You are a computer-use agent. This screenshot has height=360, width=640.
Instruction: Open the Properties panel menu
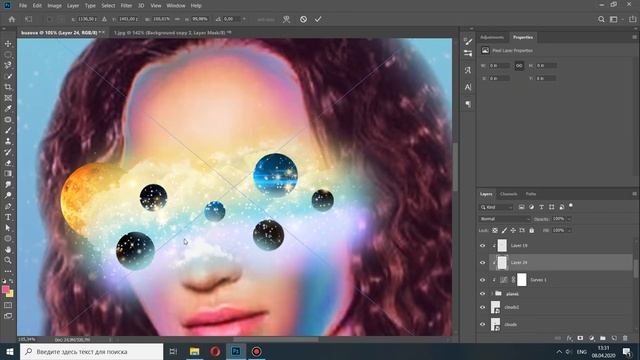point(634,37)
